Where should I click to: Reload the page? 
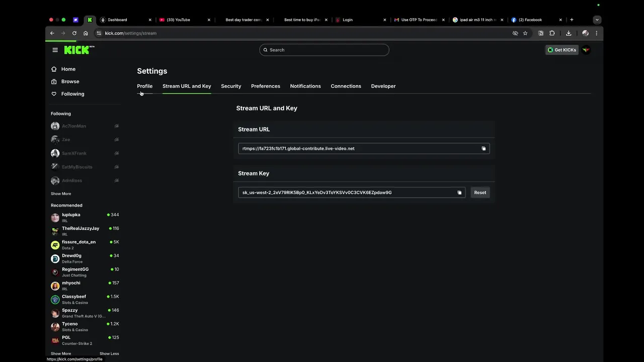74,33
